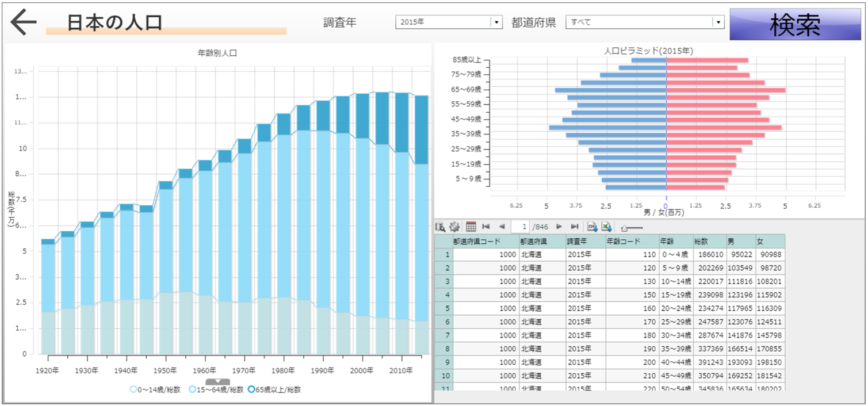
Task: Adjust the table zoom slider
Action: 625,228
